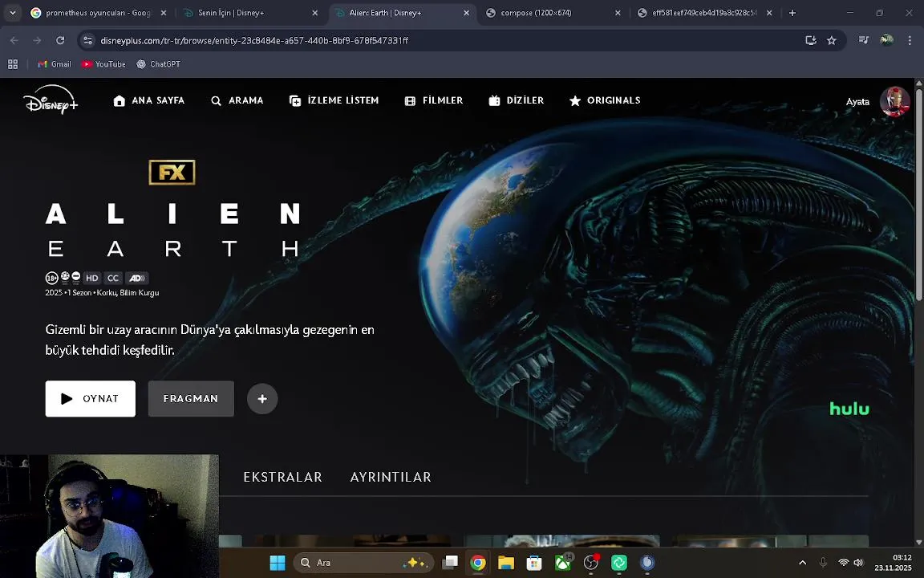
Task: Go to ANA SAYFA in navigation
Action: pos(149,101)
